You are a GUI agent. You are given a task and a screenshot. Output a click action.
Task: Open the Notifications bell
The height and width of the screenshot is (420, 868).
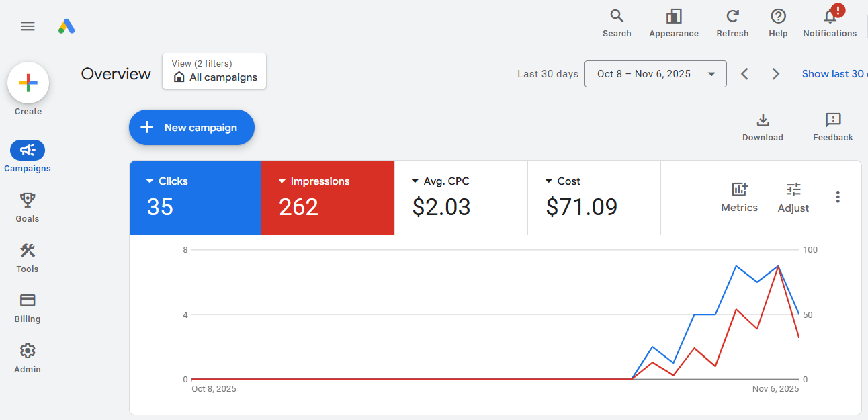coord(830,17)
